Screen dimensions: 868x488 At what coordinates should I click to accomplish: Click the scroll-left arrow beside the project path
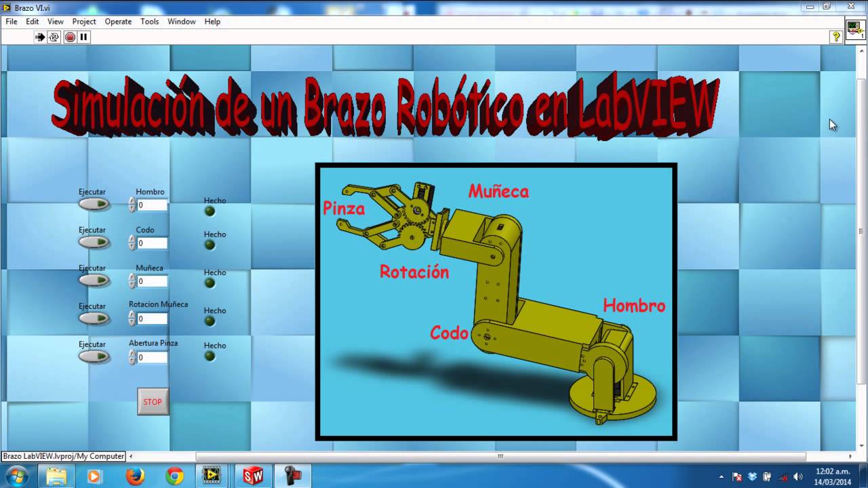click(131, 456)
